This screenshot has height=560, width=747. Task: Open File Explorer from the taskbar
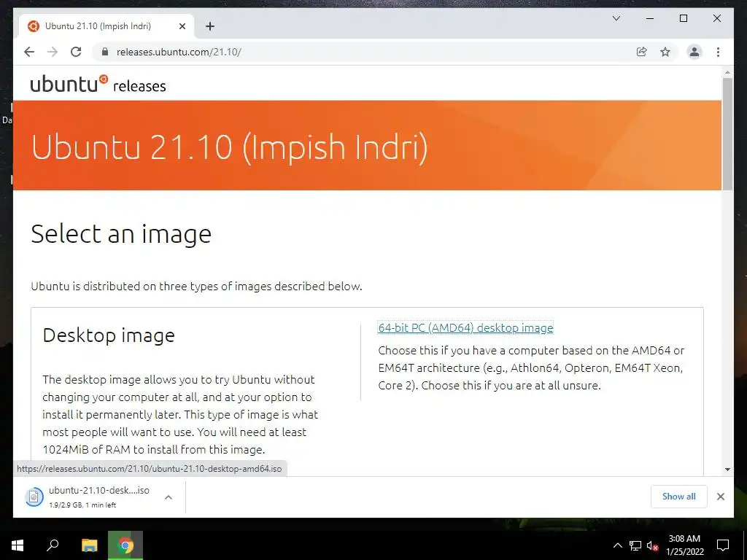coord(89,545)
